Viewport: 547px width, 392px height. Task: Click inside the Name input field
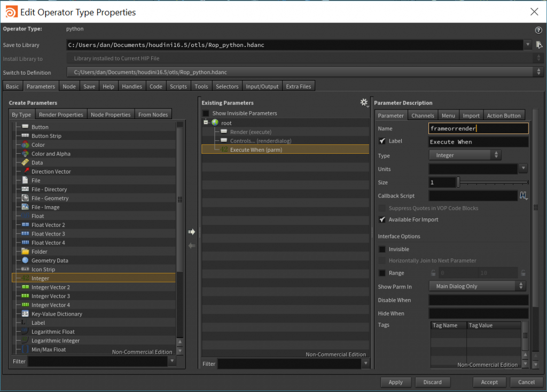[478, 128]
